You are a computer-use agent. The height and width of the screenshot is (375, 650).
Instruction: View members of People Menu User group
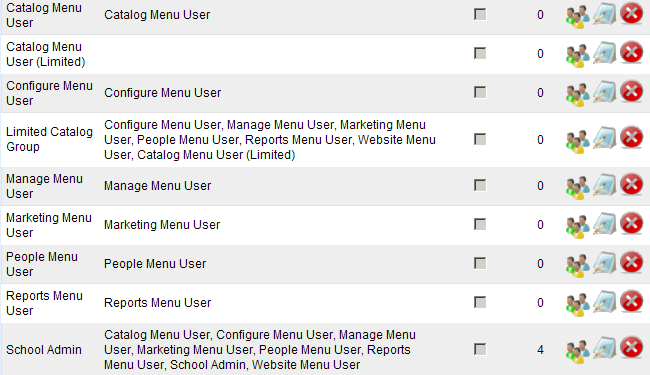tap(578, 264)
